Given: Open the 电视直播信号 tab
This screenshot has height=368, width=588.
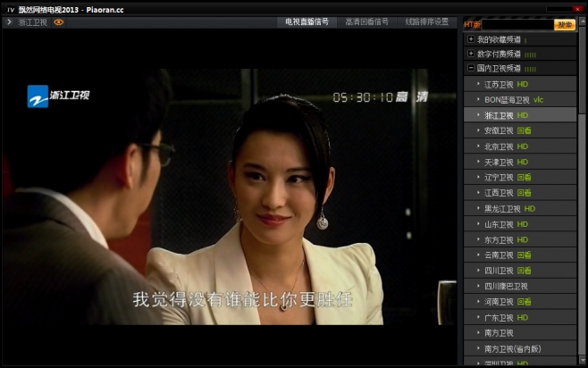Looking at the screenshot, I should click(307, 21).
